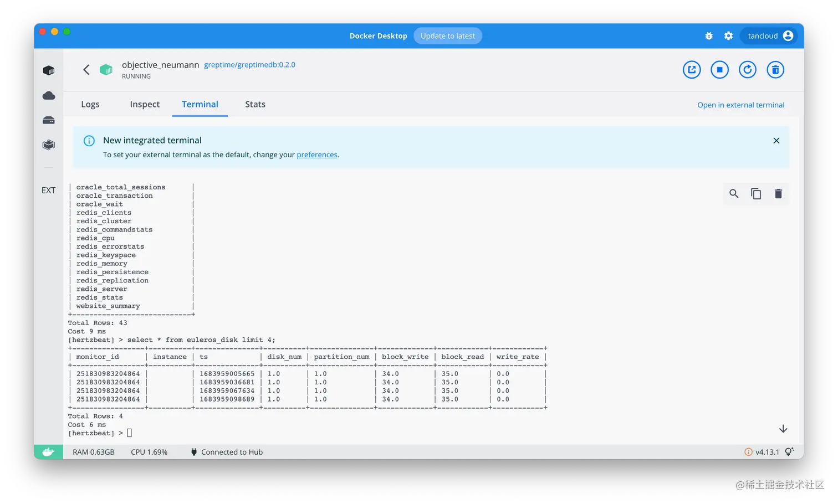Click Open in external terminal link

(x=741, y=105)
